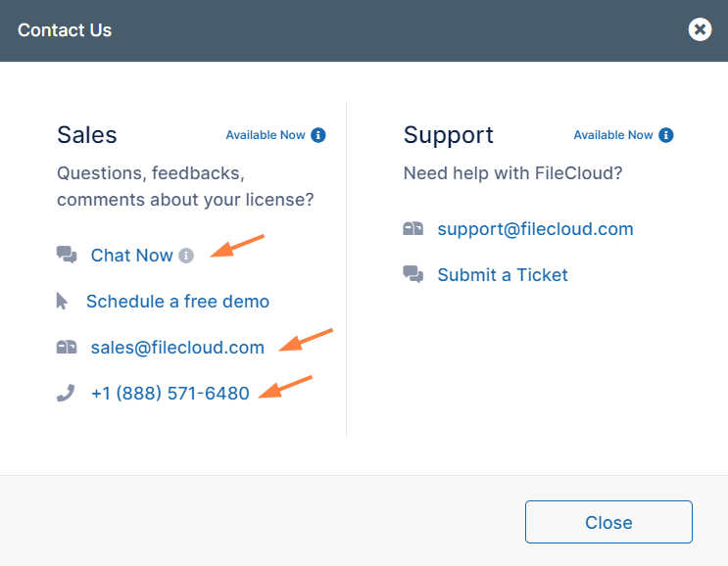Click the Support Available Now status text
The width and height of the screenshot is (728, 566).
click(x=613, y=135)
